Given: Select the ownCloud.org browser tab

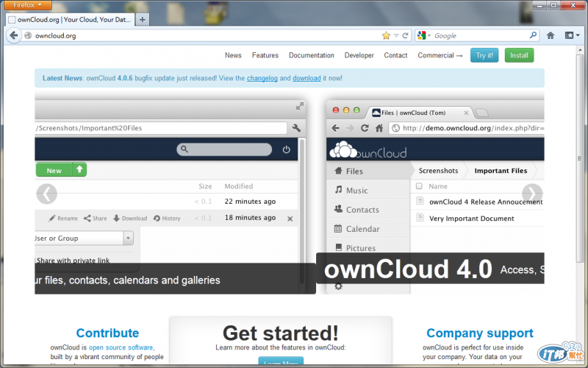Looking at the screenshot, I should [70, 20].
